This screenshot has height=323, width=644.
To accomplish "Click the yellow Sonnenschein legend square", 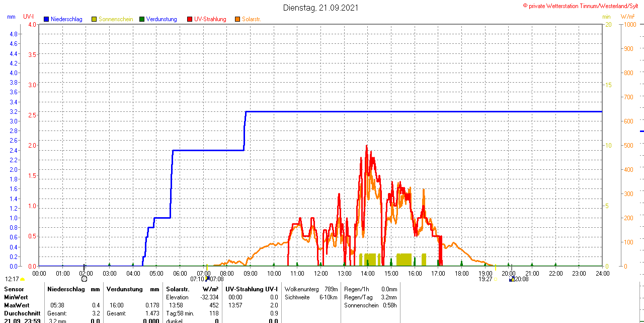I will 94,19.
